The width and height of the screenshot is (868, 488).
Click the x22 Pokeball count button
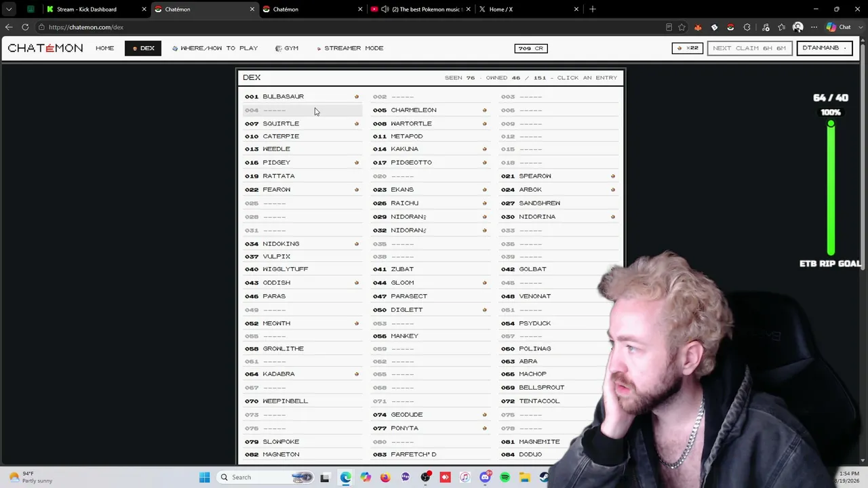[688, 48]
